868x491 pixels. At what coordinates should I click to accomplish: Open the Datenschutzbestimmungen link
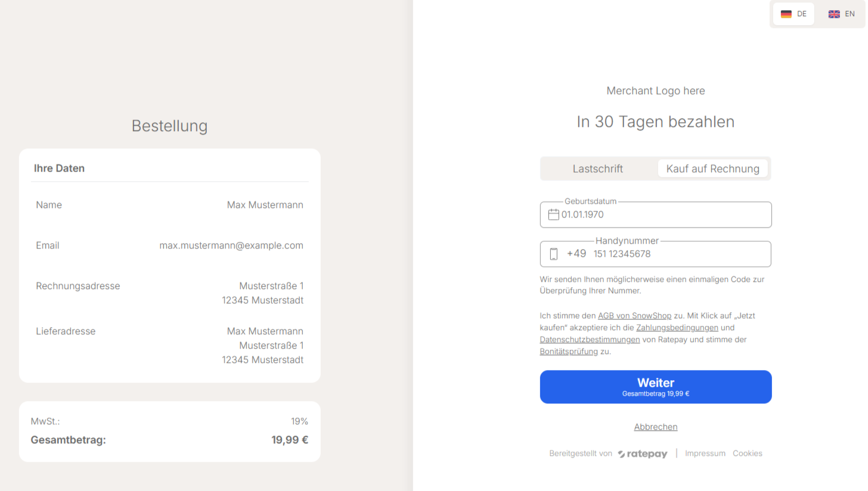coord(590,340)
